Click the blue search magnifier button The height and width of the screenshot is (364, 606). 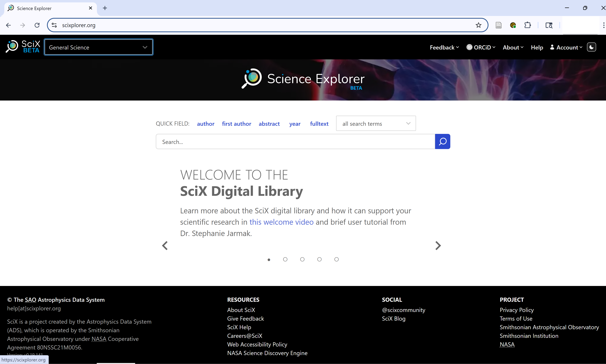pyautogui.click(x=442, y=142)
